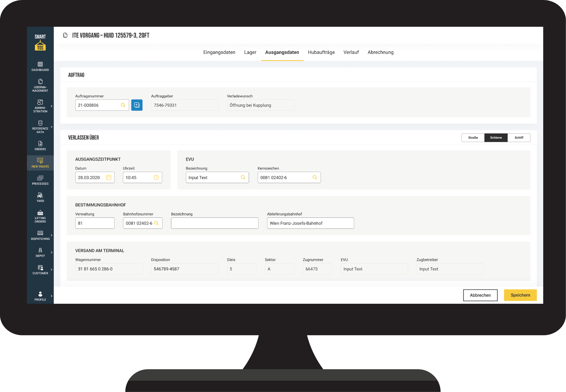Select Schiene transport mode
The height and width of the screenshot is (392, 566).
(496, 138)
